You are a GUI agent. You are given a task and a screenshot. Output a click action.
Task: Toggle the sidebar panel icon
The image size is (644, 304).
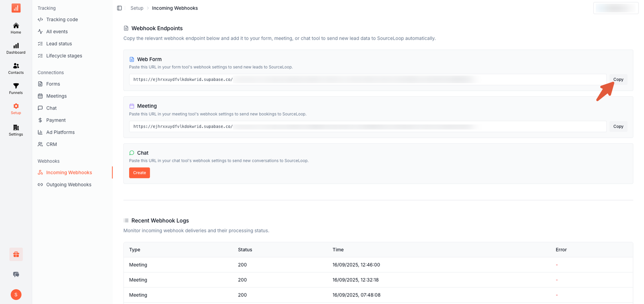click(x=120, y=8)
